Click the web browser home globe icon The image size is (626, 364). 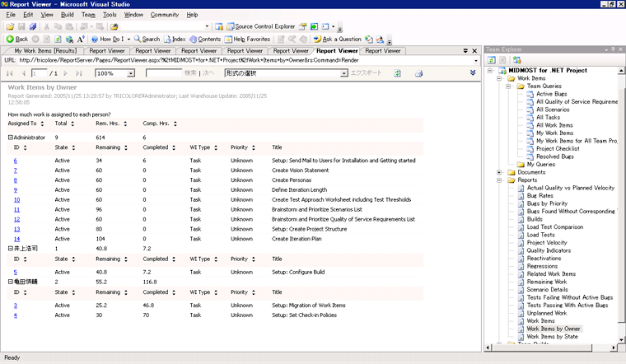(69, 39)
